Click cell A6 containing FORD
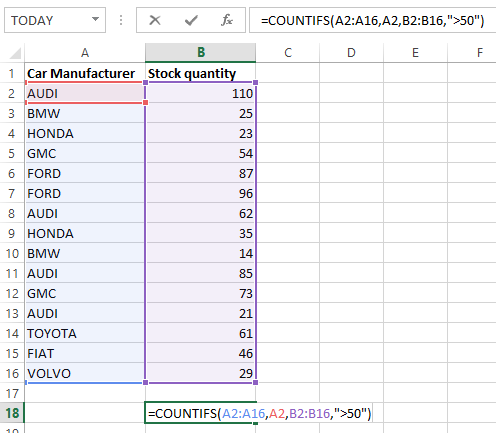This screenshot has height=433, width=496. (85, 173)
